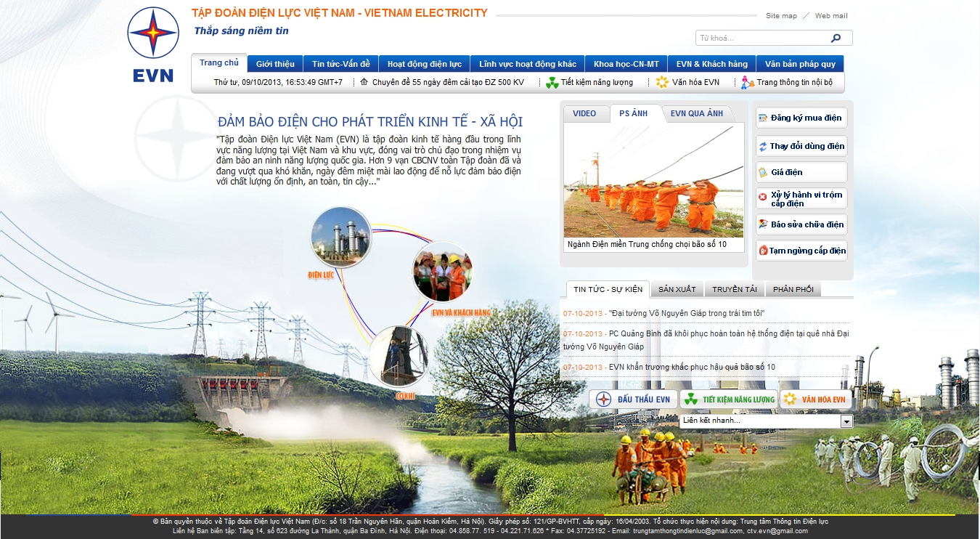
Task: Click yellow Văn hóa EVN submenu icon
Action: click(662, 82)
